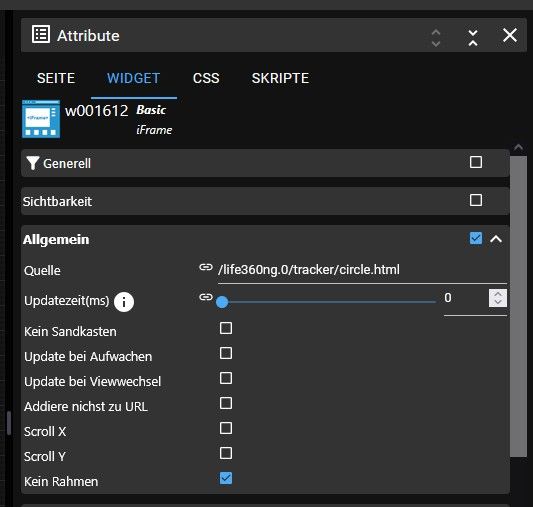Collapse the Allgemein section chevron
This screenshot has width=533, height=507.
pyautogui.click(x=496, y=239)
